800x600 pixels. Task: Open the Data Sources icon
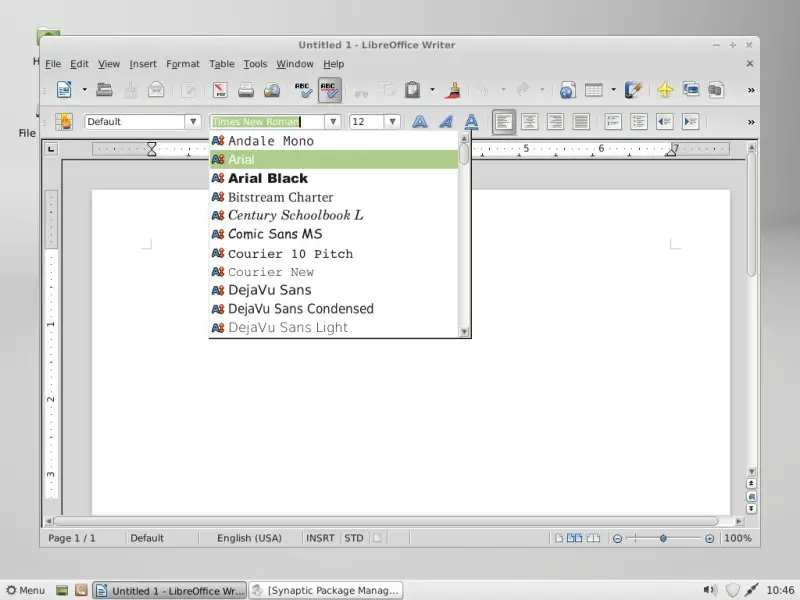pyautogui.click(x=716, y=90)
